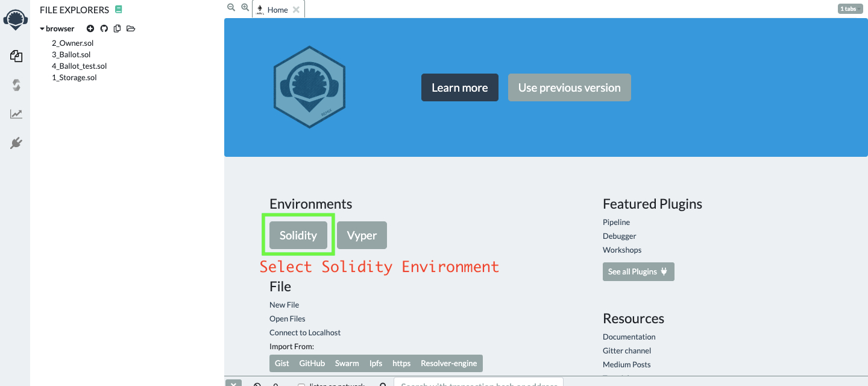
Task: Publish browser files using the GitHub icon
Action: 104,28
